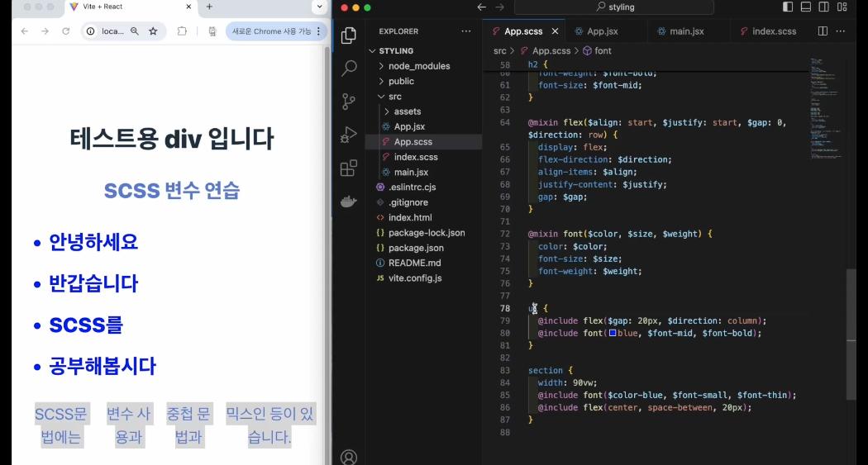Click the zoom magnifier icon in address bar
This screenshot has width=868, height=465.
135,31
